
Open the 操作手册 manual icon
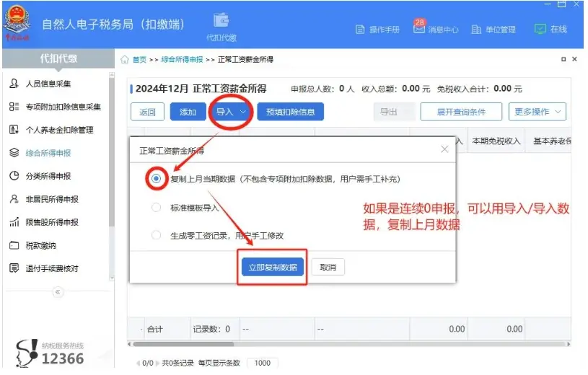[359, 30]
